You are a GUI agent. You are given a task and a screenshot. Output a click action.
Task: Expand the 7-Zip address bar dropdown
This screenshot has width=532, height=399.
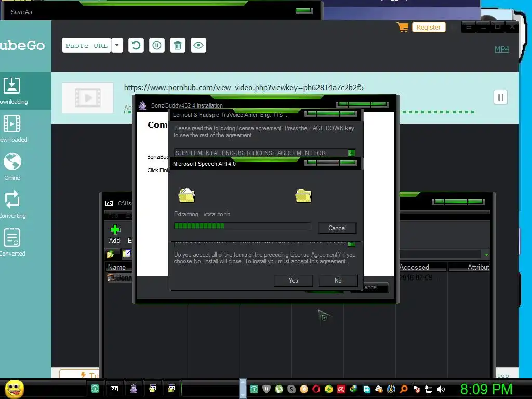(486, 255)
